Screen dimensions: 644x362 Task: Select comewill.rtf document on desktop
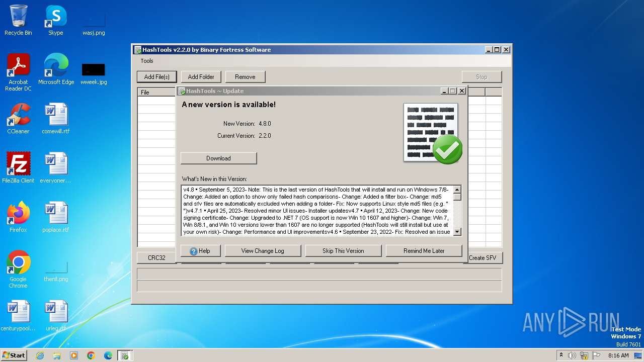56,119
